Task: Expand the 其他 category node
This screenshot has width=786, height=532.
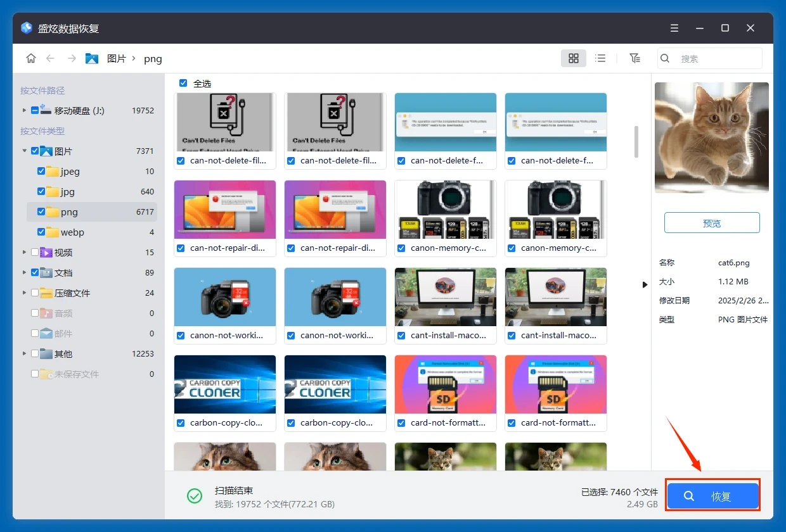Action: coord(25,353)
